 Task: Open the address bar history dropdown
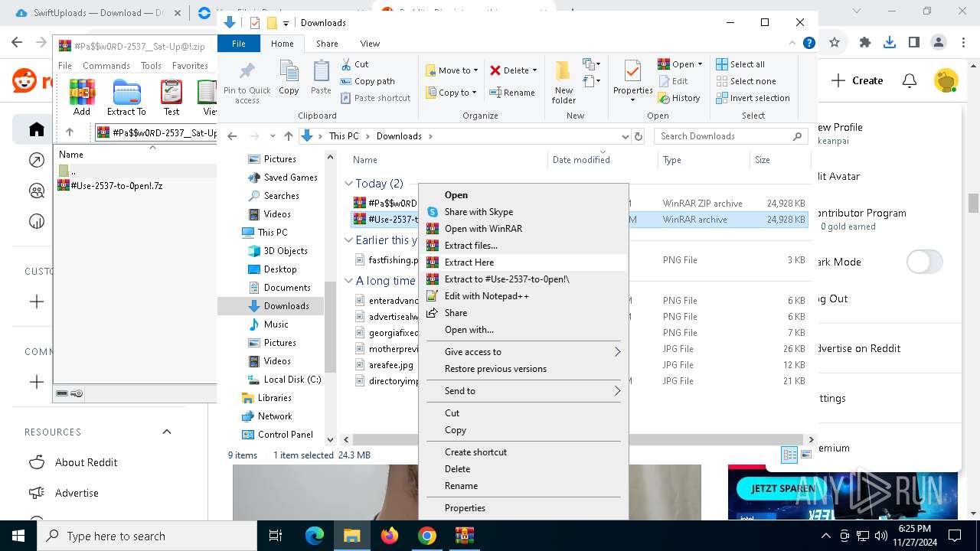(625, 136)
